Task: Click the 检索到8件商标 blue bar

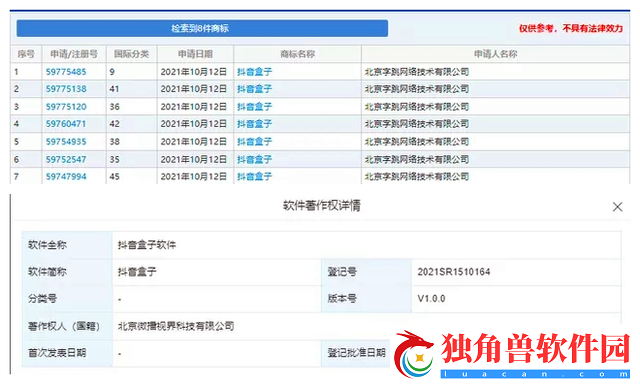Action: [202, 28]
